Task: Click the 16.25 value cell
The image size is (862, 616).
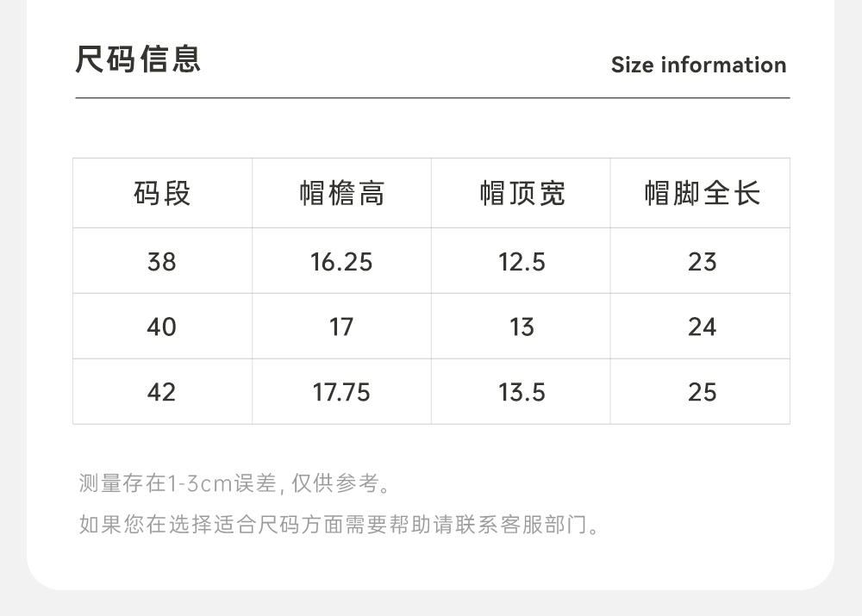Action: tap(341, 261)
